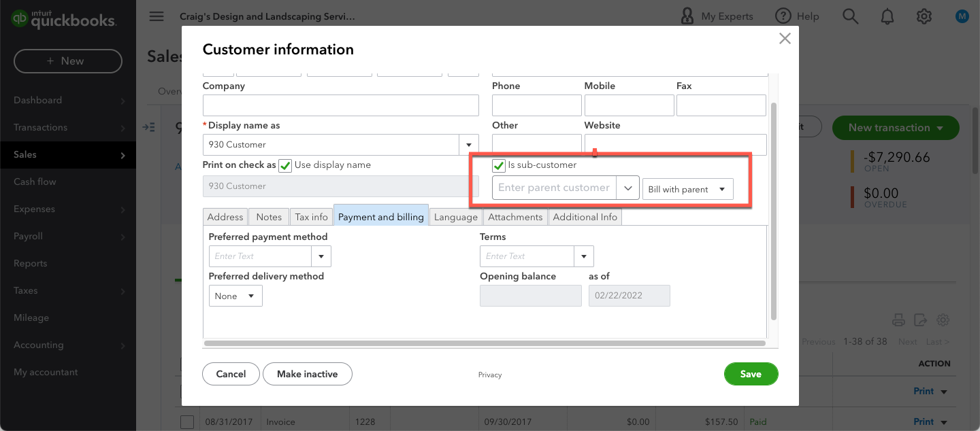Select the checkbox on the 08/31/2017 invoice row
Screen dimensions: 980x431
pos(187,421)
